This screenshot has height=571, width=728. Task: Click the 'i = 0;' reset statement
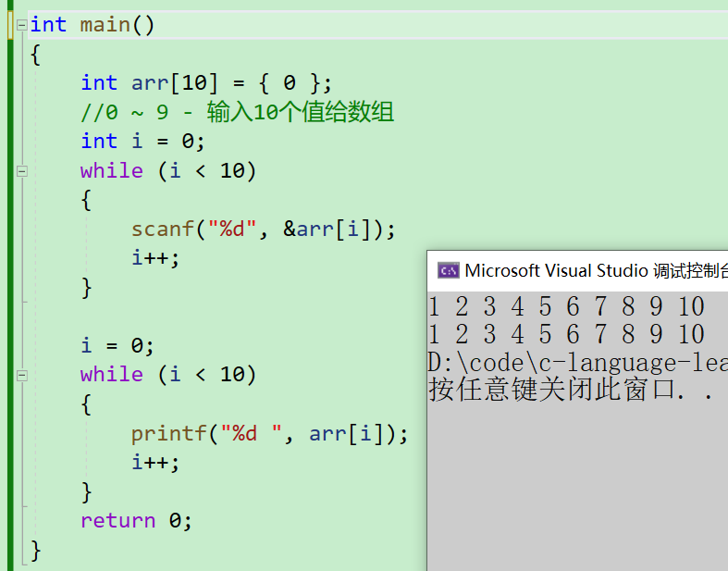tap(117, 346)
